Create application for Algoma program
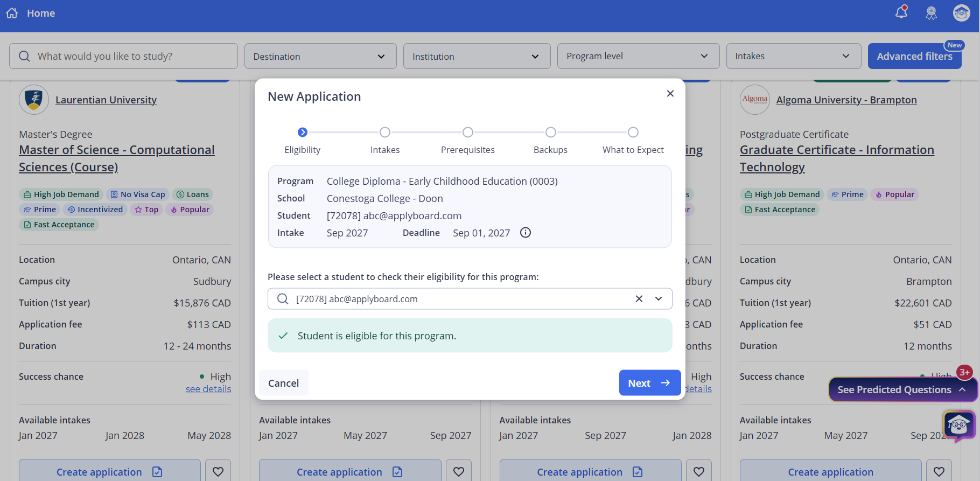 [831, 472]
